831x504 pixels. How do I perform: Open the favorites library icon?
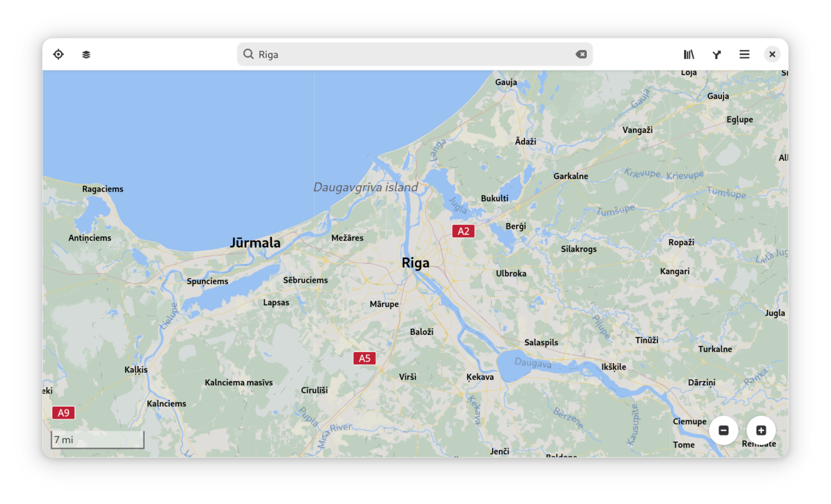tap(689, 55)
